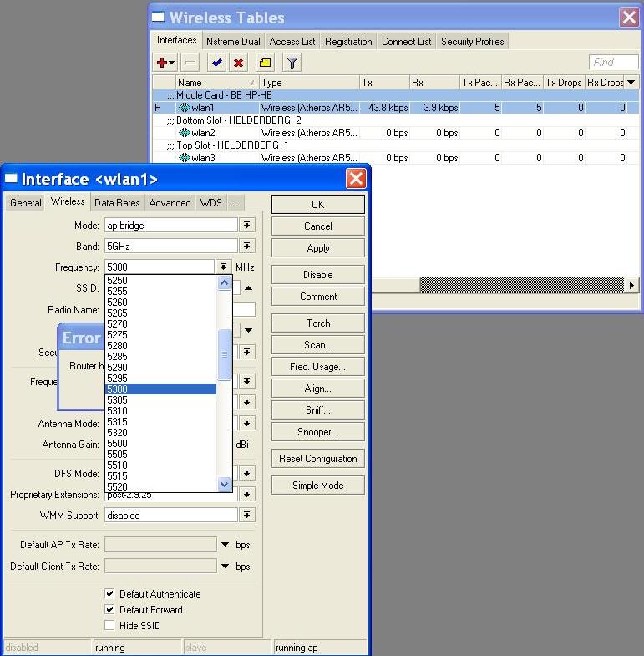
Task: Open the Registration tab
Action: pyautogui.click(x=348, y=42)
